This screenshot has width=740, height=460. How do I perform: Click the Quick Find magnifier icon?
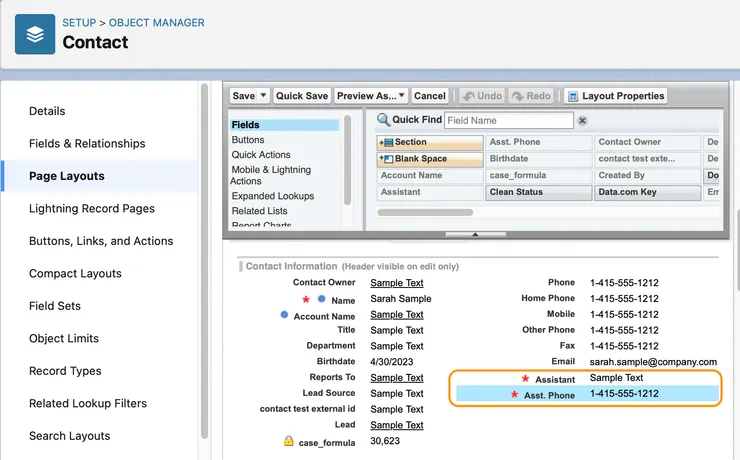[383, 120]
